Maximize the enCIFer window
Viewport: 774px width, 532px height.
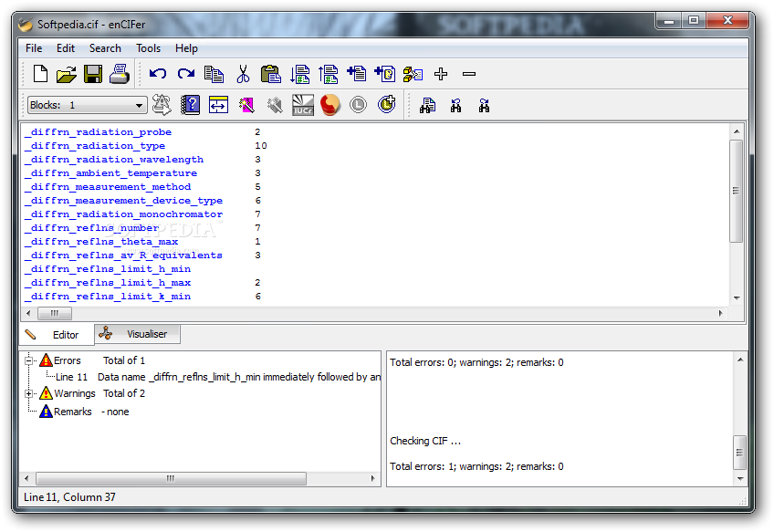coord(694,20)
